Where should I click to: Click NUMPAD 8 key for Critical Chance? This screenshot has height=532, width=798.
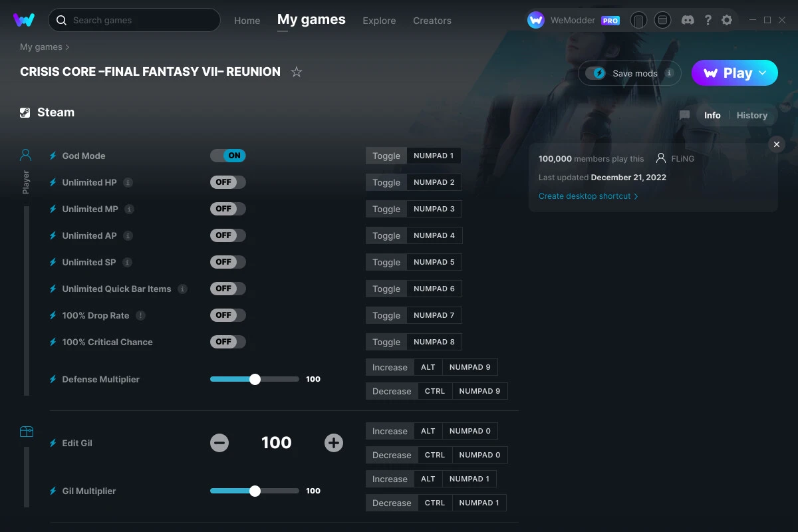pyautogui.click(x=434, y=342)
